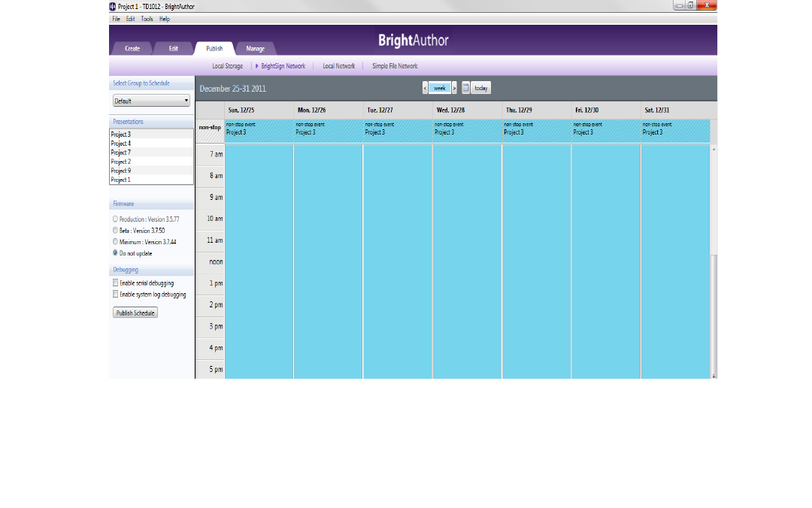Image resolution: width=812 pixels, height=508 pixels.
Task: Select Project 3 in Presentations list
Action: [x=151, y=134]
